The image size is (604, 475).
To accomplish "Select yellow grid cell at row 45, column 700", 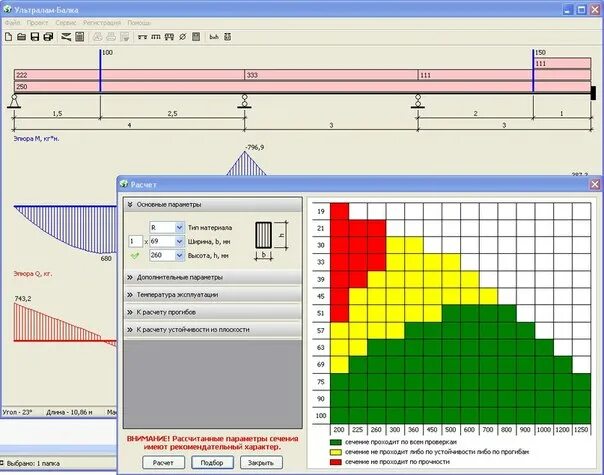I will pyautogui.click(x=488, y=296).
